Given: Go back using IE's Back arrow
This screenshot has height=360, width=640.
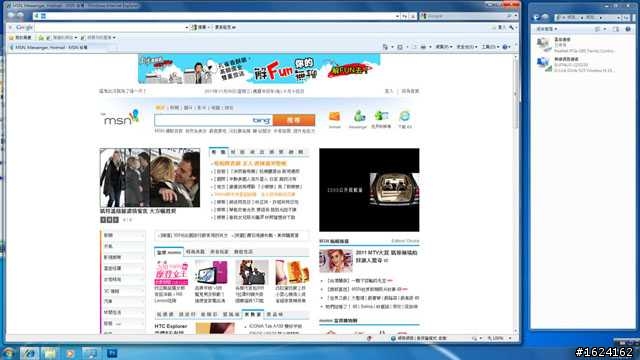Looking at the screenshot, I should (x=11, y=16).
